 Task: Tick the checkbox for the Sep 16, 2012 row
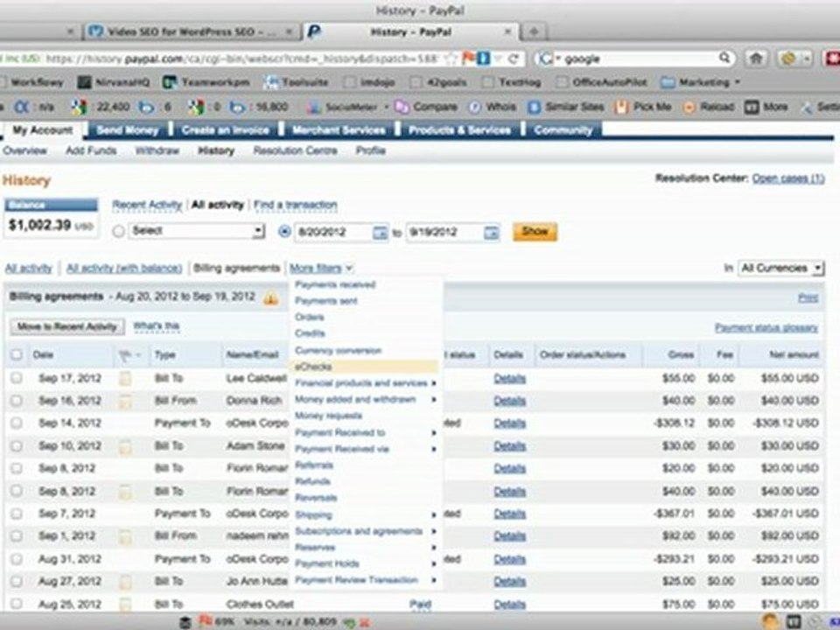17,400
